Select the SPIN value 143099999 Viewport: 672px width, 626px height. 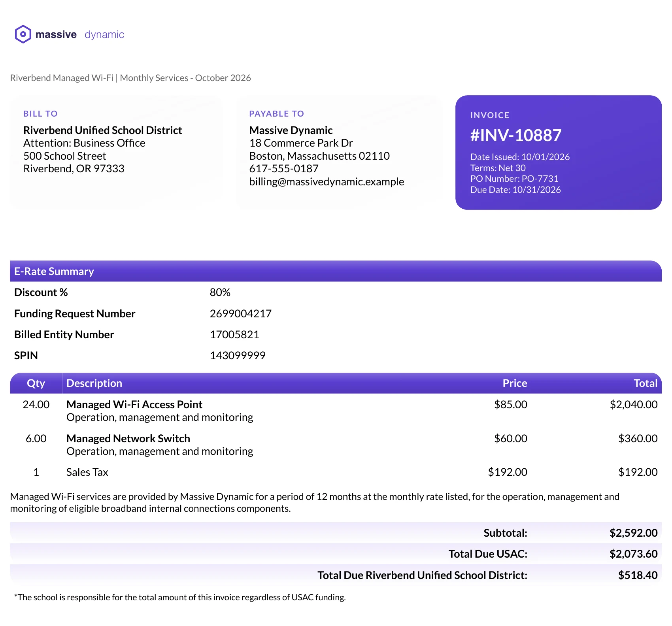coord(238,355)
